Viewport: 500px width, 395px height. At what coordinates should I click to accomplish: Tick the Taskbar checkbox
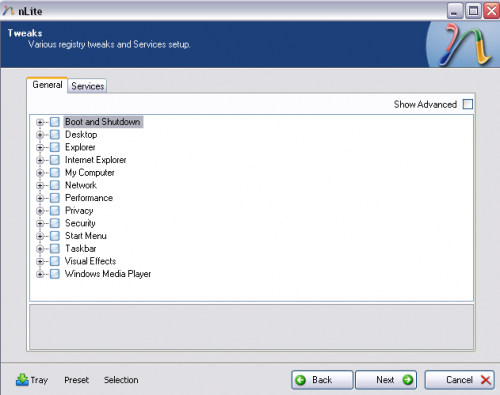(x=55, y=249)
